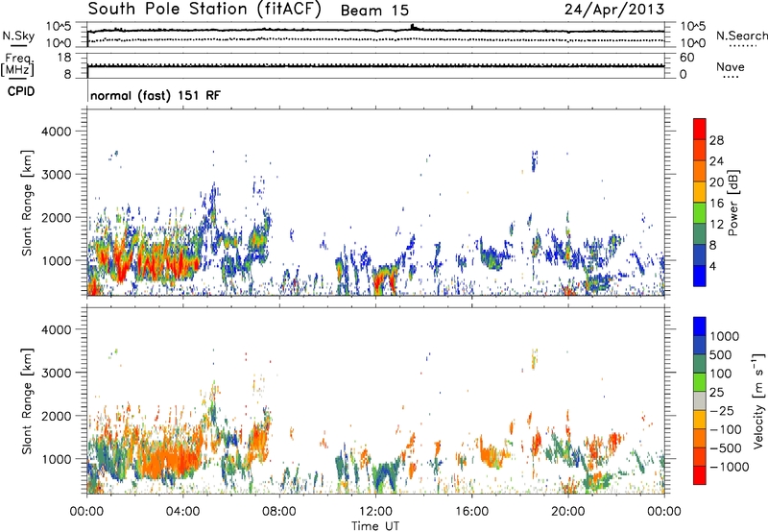This screenshot has height=532, width=768.
Task: Click the '18' frequency axis tick
Action: pos(64,58)
